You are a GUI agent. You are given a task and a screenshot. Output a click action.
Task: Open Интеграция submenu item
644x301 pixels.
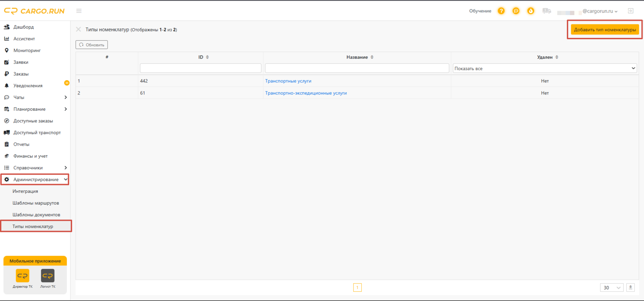25,191
